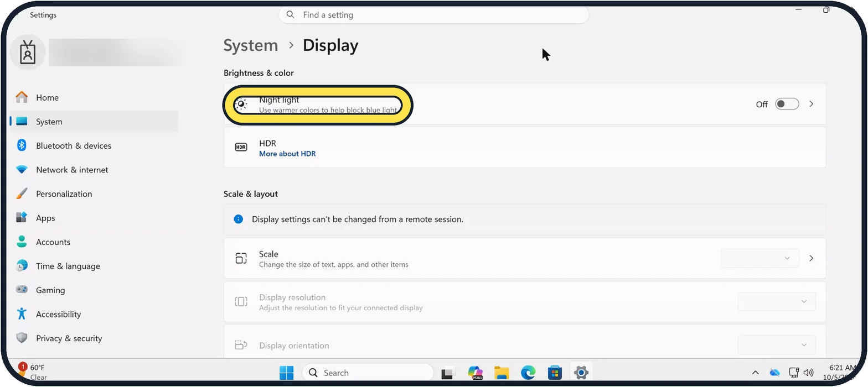Click the Time & language clock icon
This screenshot has height=387, width=868.
click(22, 266)
